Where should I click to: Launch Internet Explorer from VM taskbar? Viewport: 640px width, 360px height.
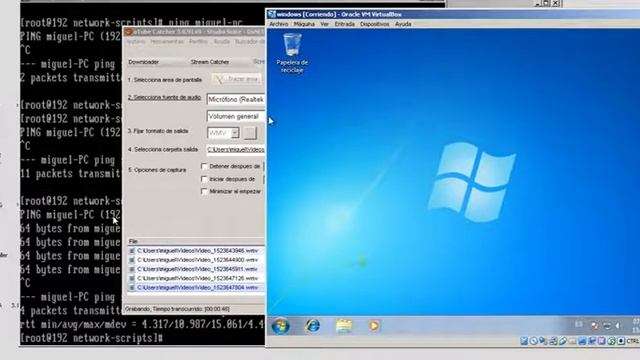click(312, 326)
